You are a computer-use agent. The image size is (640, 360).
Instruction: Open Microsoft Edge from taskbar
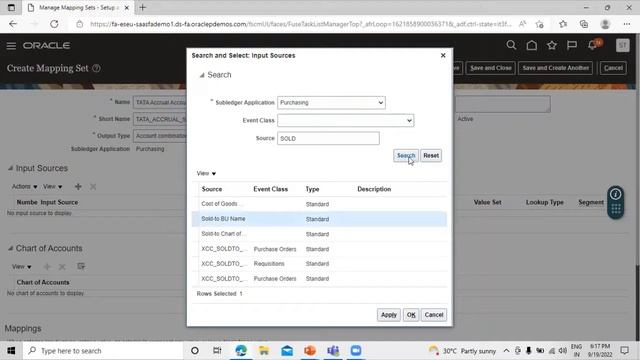241,351
